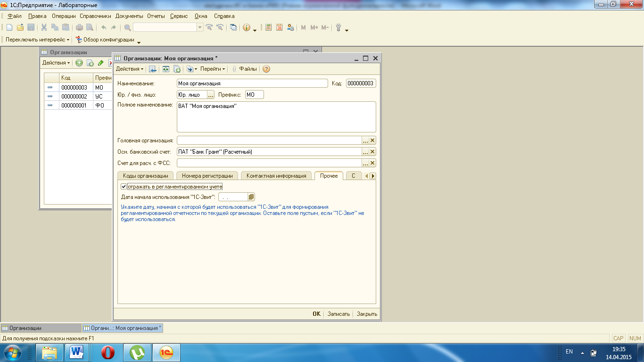Open the Справочники menu
This screenshot has width=644, height=362.
point(95,16)
